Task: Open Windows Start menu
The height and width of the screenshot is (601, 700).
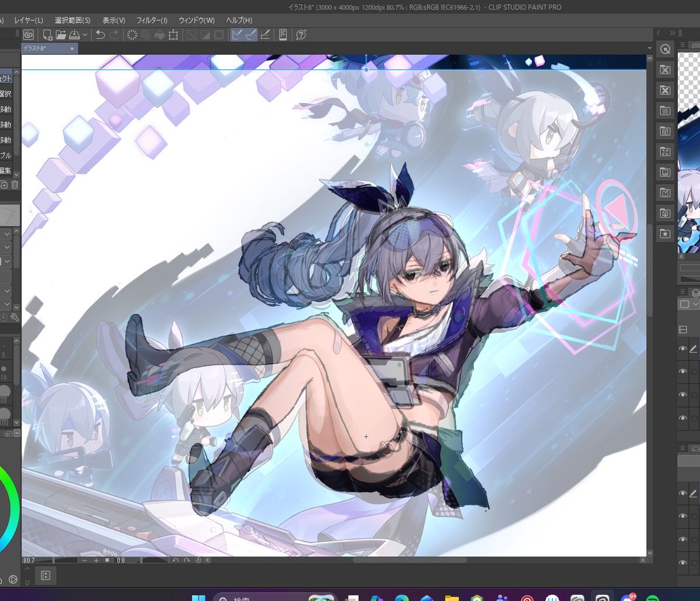Action: 199,599
